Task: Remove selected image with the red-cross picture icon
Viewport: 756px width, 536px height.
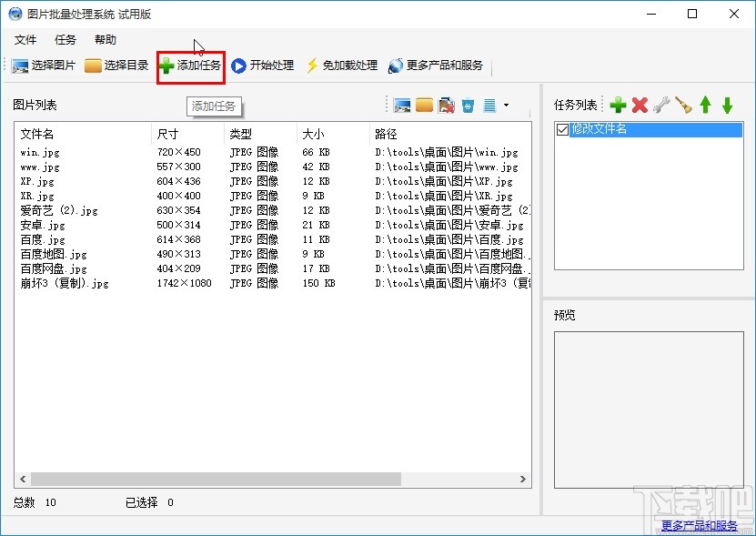Action: pos(445,105)
